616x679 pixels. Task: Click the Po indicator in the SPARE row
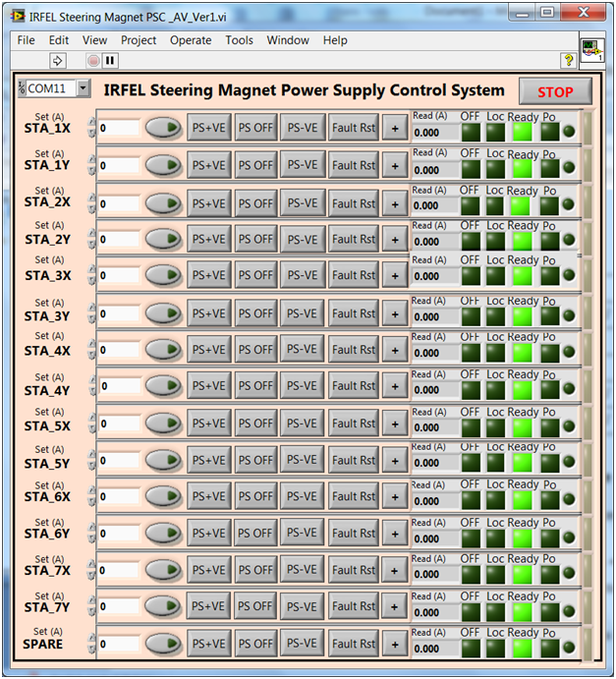[550, 649]
